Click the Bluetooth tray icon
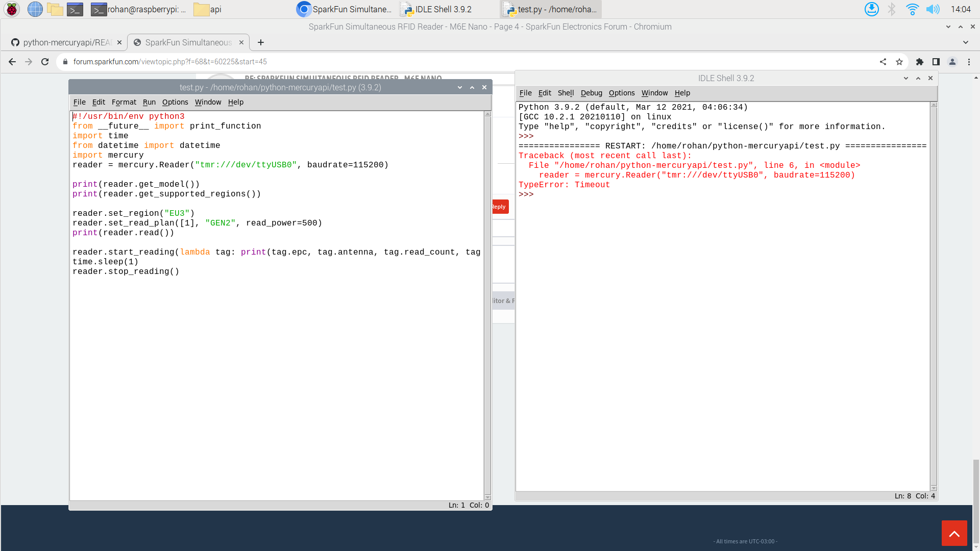The width and height of the screenshot is (980, 551). point(892,9)
